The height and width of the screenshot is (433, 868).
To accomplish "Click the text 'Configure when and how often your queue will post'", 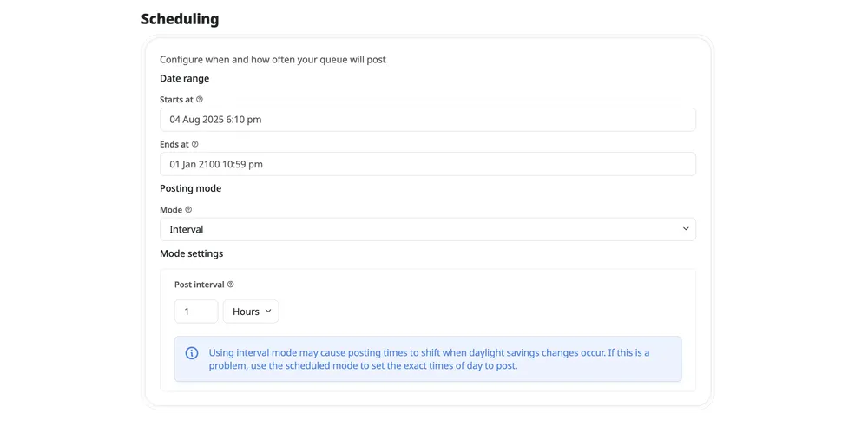I will tap(273, 60).
